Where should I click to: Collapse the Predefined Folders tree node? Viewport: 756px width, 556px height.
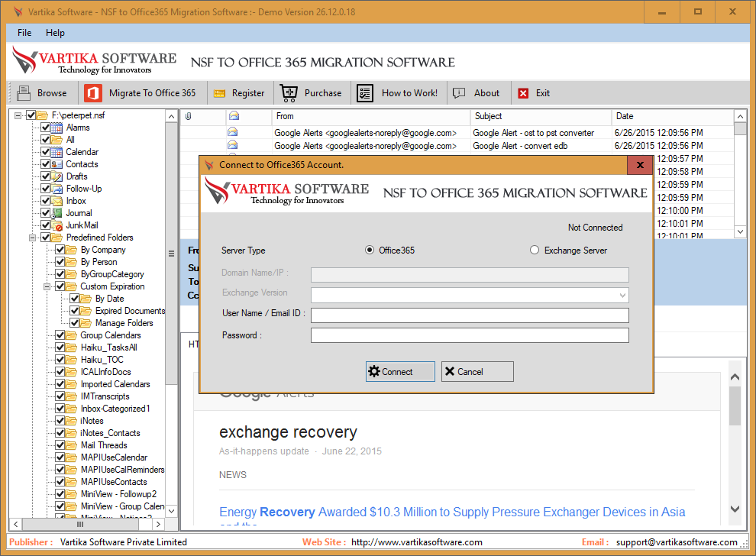coord(32,238)
